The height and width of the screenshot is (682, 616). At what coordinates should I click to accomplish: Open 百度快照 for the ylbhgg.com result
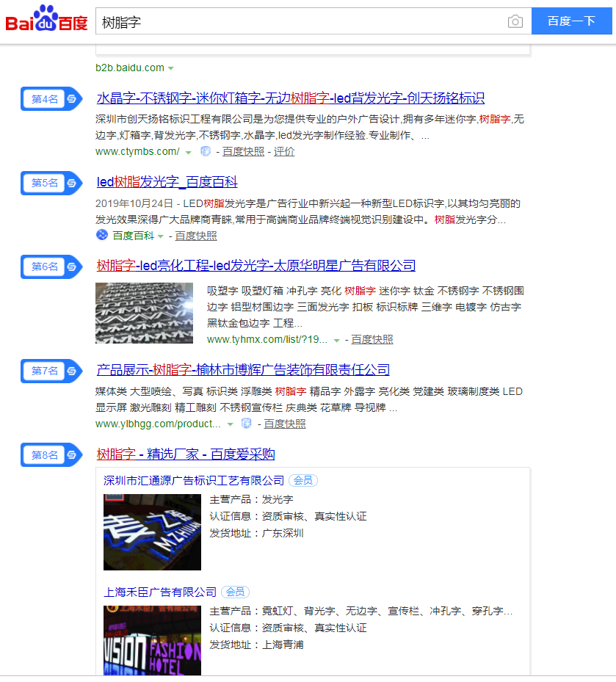[x=285, y=424]
